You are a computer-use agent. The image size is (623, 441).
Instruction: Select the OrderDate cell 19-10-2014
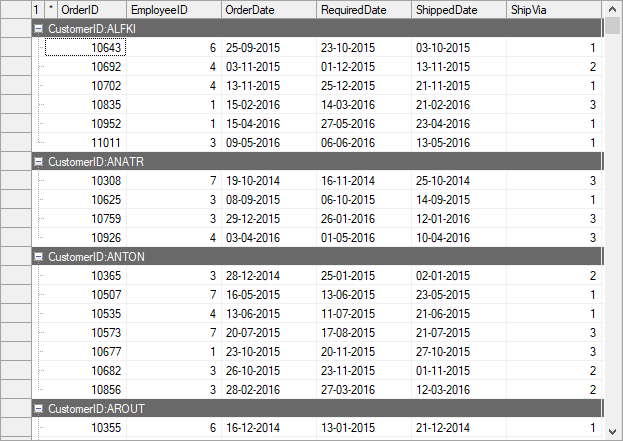(268, 181)
